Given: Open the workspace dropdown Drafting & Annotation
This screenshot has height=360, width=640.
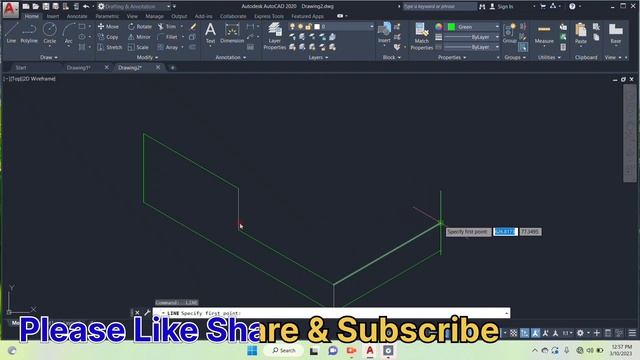Looking at the screenshot, I should (135, 7).
